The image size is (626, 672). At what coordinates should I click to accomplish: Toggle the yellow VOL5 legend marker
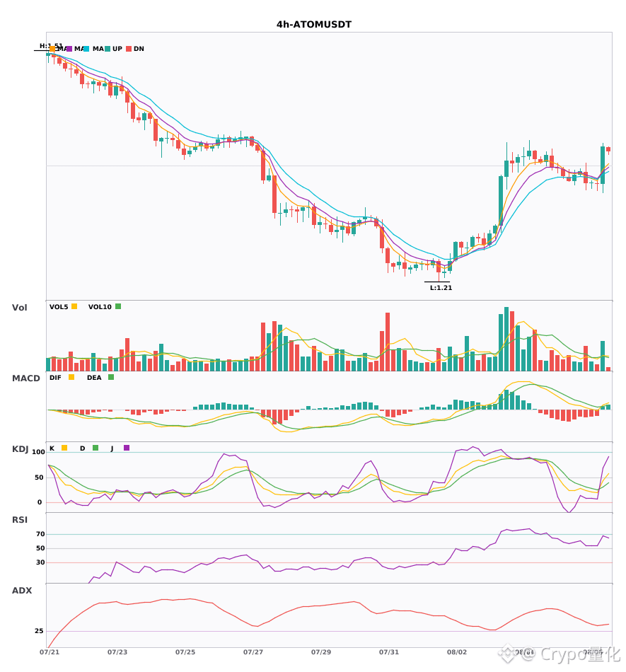pyautogui.click(x=74, y=306)
